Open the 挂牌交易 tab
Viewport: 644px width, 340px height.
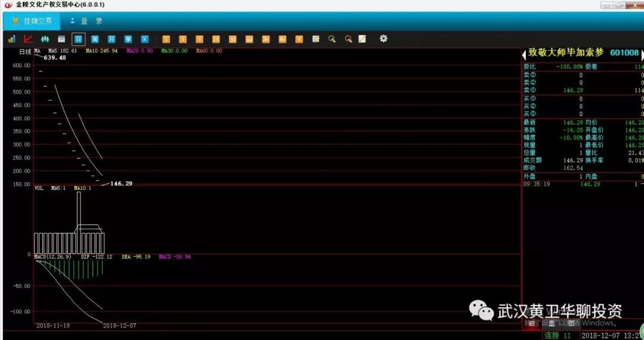click(x=32, y=21)
